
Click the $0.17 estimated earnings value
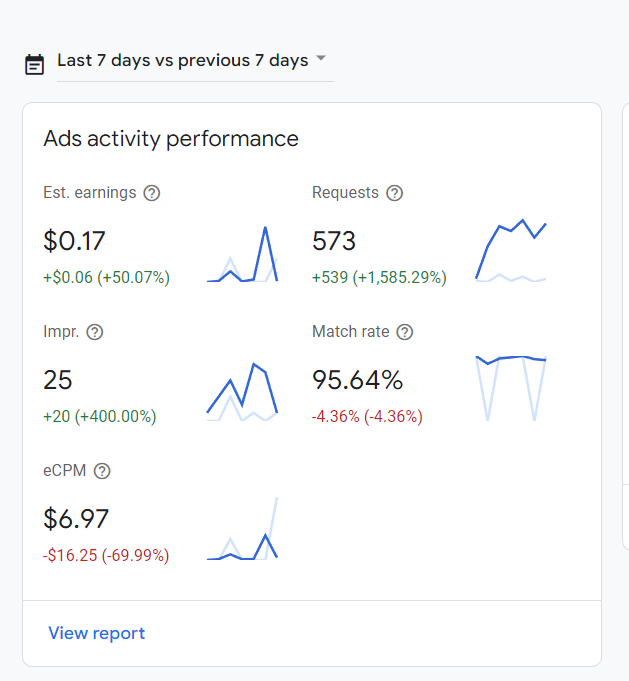pos(74,241)
